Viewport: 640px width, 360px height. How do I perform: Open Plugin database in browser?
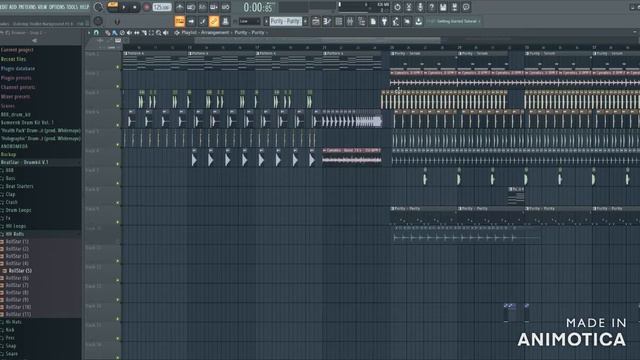click(18, 69)
